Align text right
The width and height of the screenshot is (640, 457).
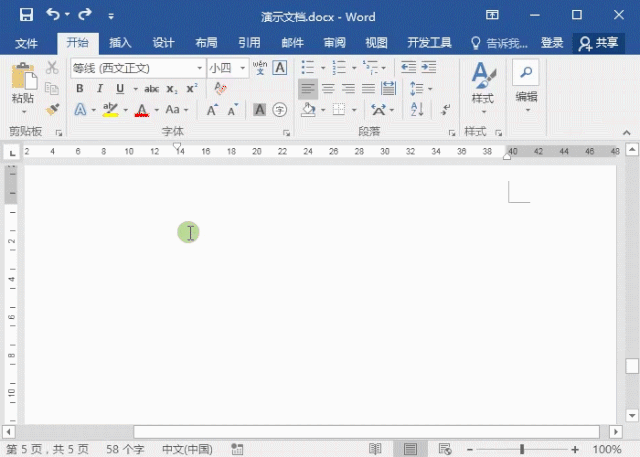tap(348, 89)
